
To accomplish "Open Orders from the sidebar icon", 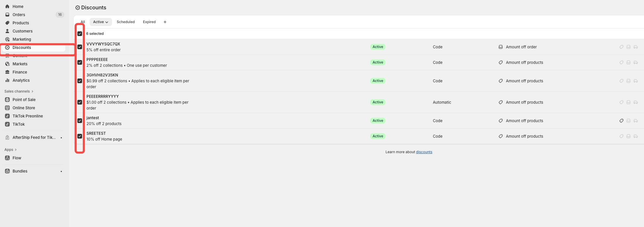I will [7, 15].
